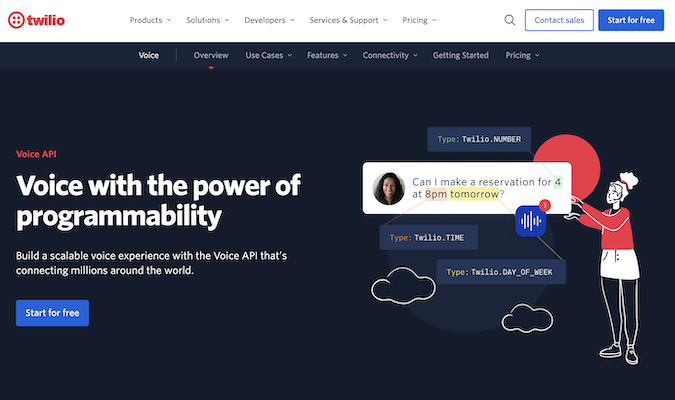Open the Solutions menu
Viewport: 675px width, 400px height.
pos(207,20)
